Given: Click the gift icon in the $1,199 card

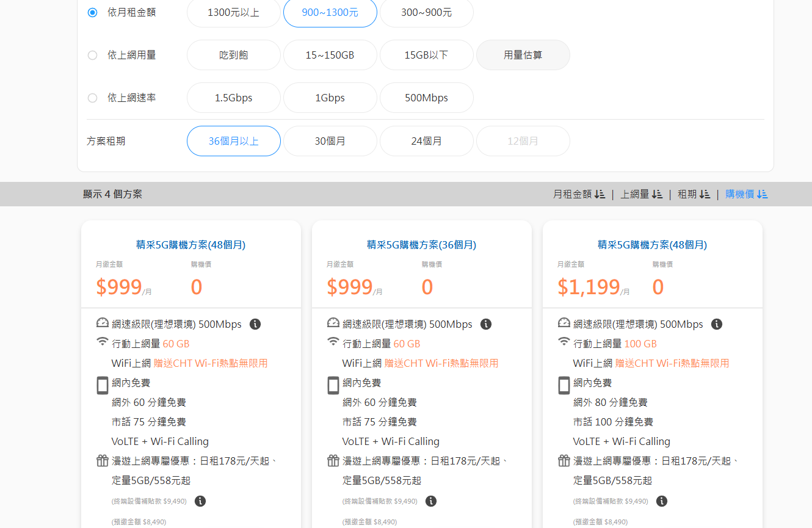Looking at the screenshot, I should tap(564, 460).
